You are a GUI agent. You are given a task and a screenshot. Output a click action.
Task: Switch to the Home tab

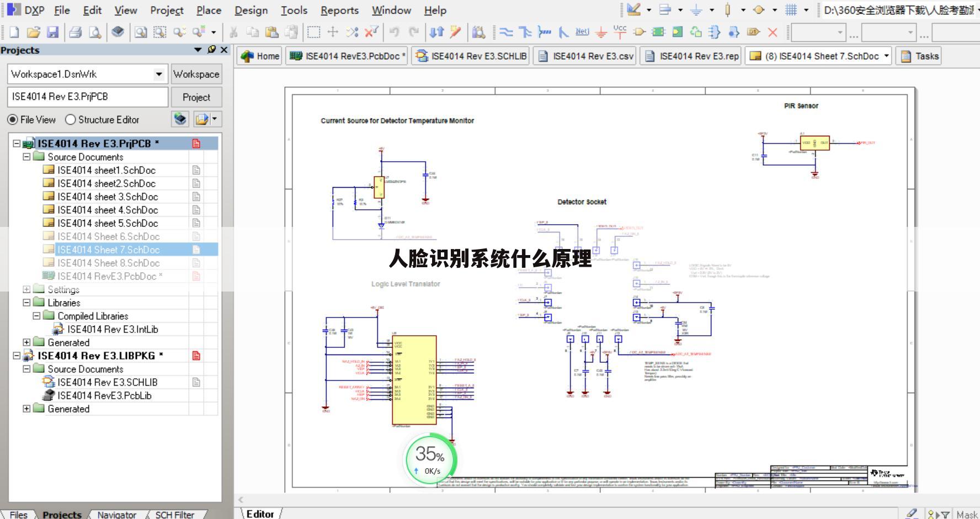[x=260, y=56]
